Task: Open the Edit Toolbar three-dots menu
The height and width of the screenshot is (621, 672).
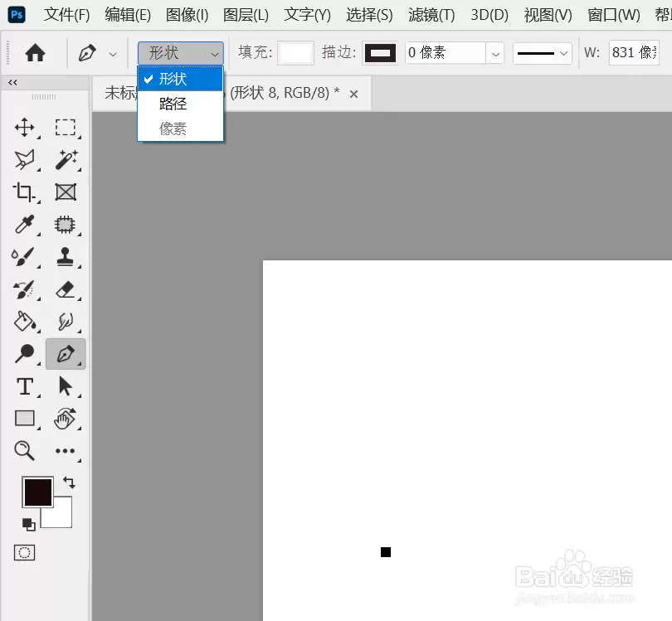Action: (x=66, y=450)
